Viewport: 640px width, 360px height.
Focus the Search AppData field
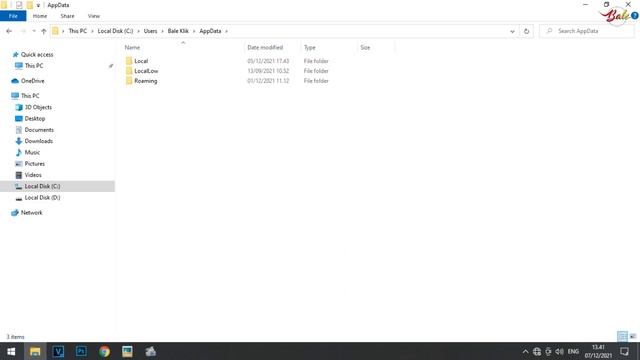(x=587, y=31)
